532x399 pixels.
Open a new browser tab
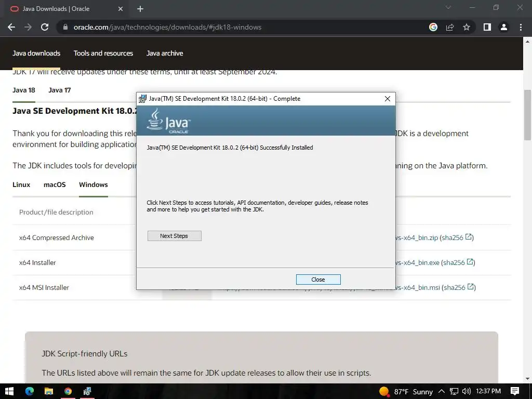[140, 9]
